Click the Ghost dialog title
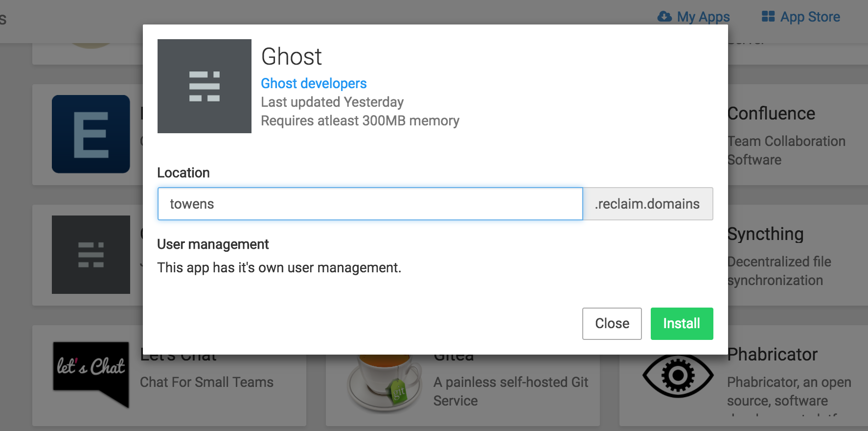 point(292,56)
